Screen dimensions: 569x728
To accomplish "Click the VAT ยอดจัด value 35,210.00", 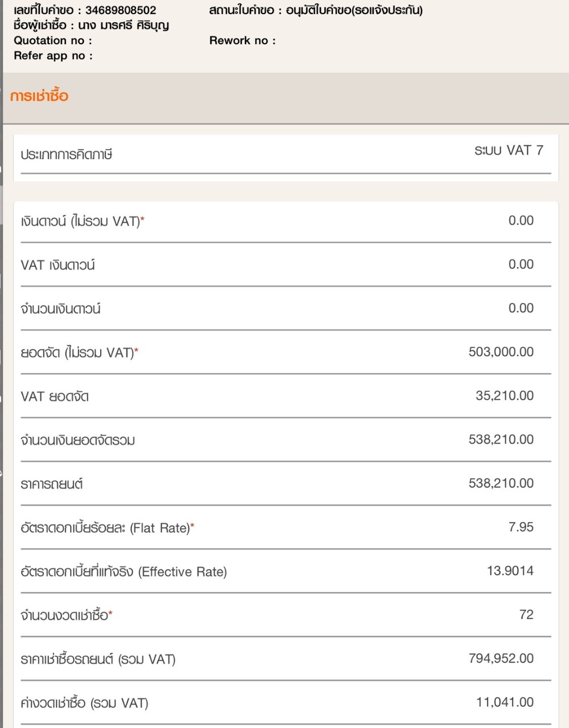I will click(x=504, y=396).
